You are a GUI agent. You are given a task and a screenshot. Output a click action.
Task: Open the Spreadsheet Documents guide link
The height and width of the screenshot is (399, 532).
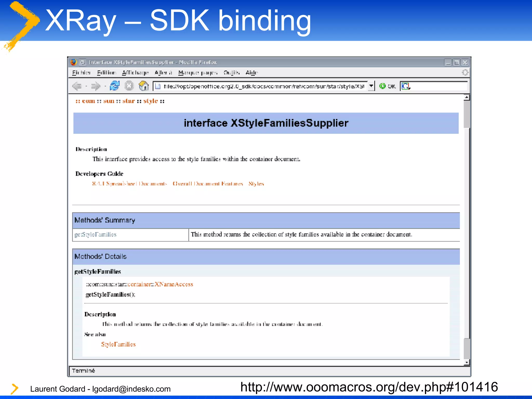[130, 184]
